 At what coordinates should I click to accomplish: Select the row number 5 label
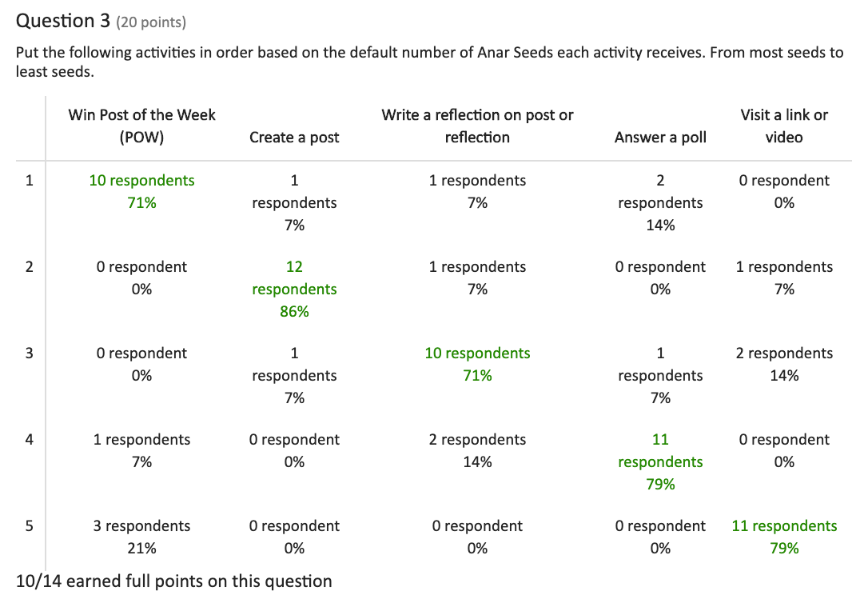click(30, 525)
